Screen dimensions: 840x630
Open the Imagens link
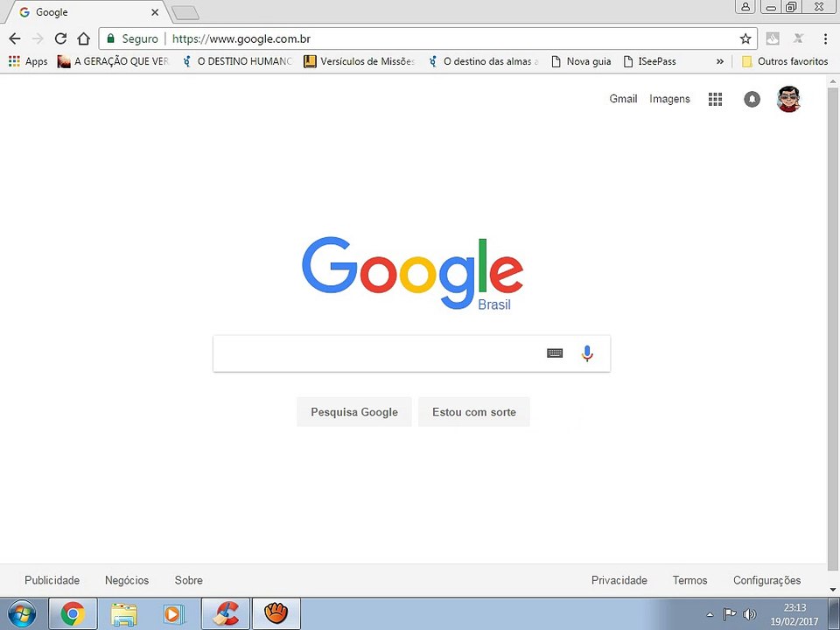(669, 99)
